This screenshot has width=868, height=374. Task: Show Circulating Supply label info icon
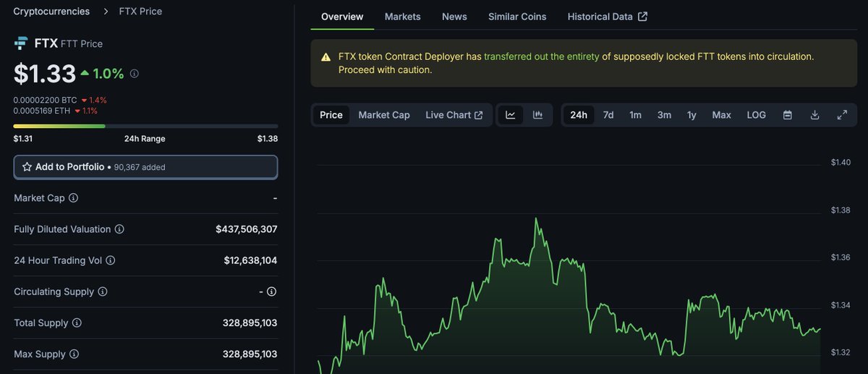point(103,292)
